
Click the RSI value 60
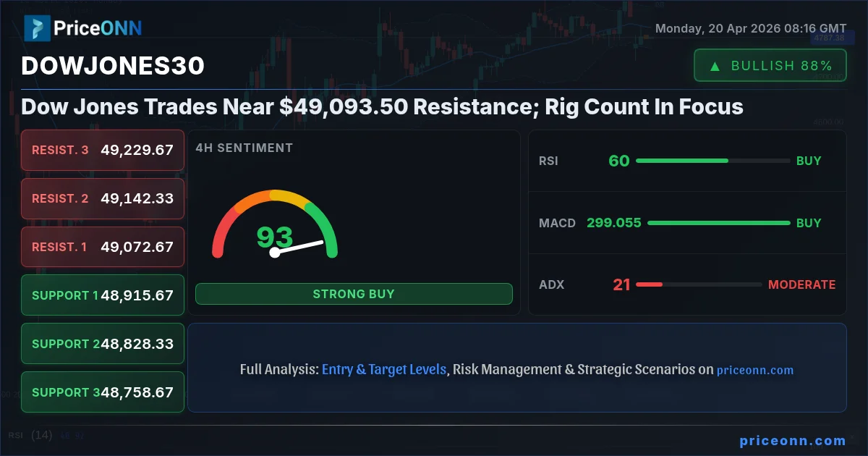[x=619, y=161]
